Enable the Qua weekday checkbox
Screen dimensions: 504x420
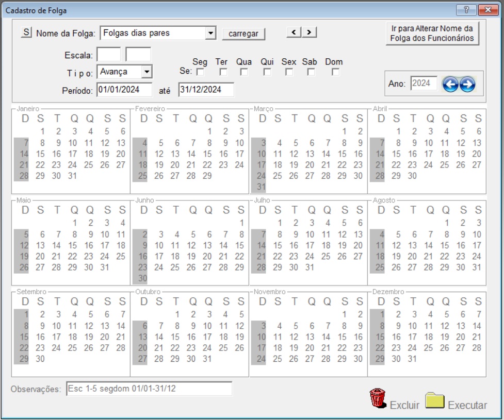pos(244,72)
